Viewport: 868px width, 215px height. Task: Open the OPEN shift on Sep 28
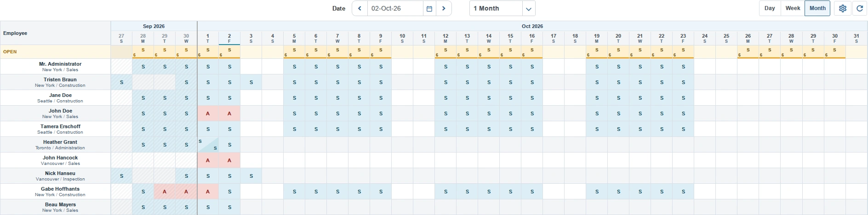click(143, 52)
